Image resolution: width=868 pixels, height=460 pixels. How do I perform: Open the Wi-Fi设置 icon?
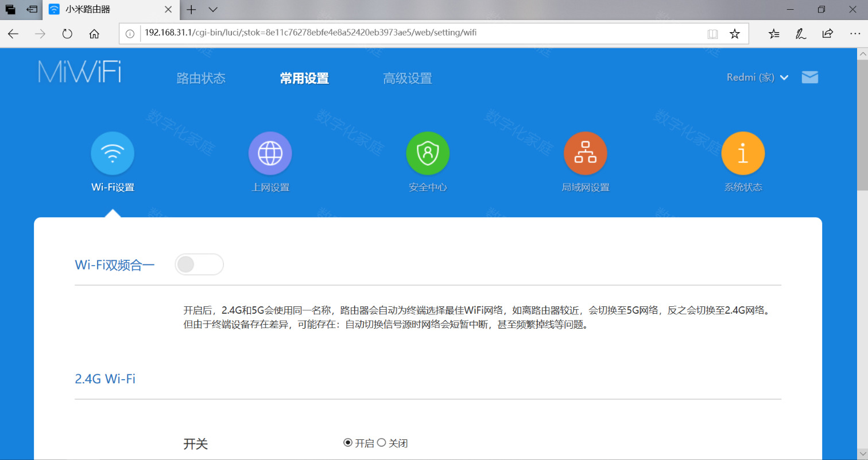[113, 153]
